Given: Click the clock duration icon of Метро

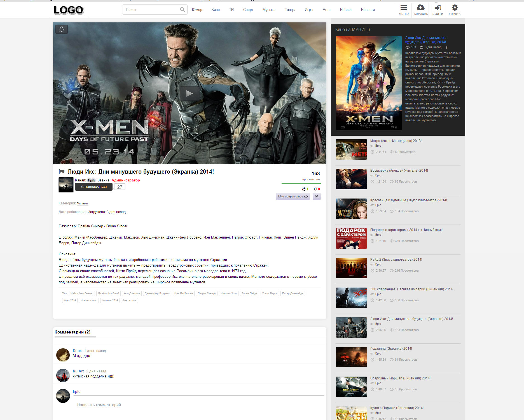Looking at the screenshot, I should click(372, 152).
